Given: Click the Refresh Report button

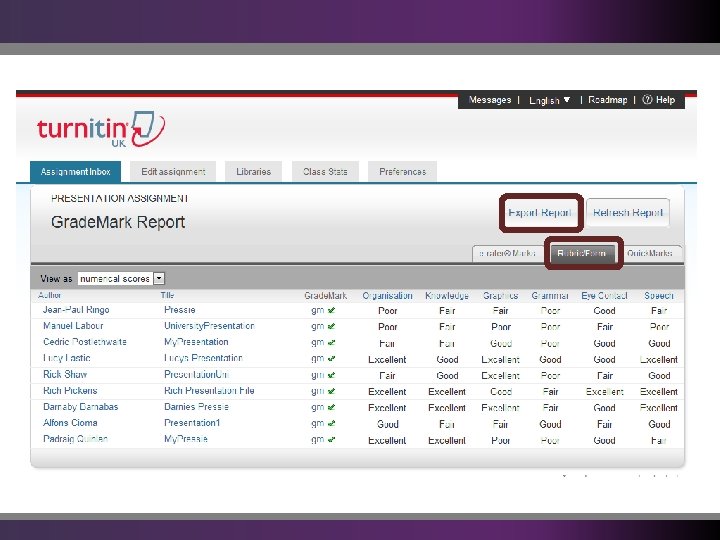Looking at the screenshot, I should [x=628, y=213].
